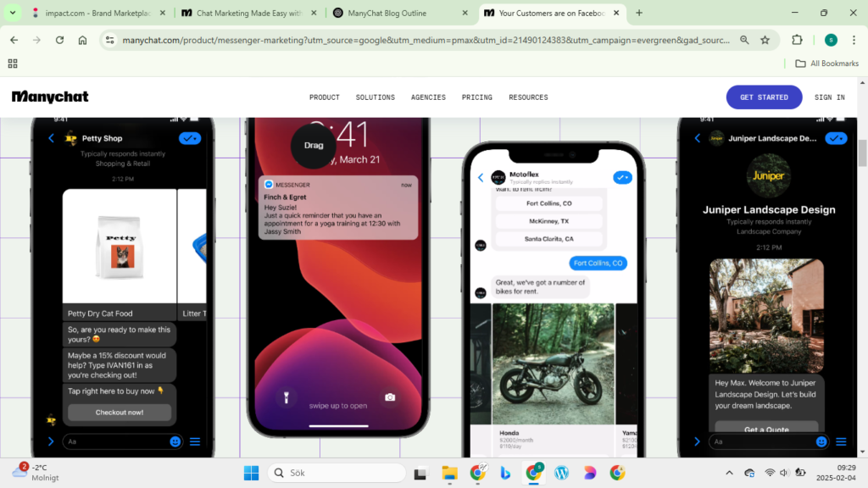This screenshot has width=868, height=488.
Task: Open Task View on the taskbar
Action: point(420,473)
